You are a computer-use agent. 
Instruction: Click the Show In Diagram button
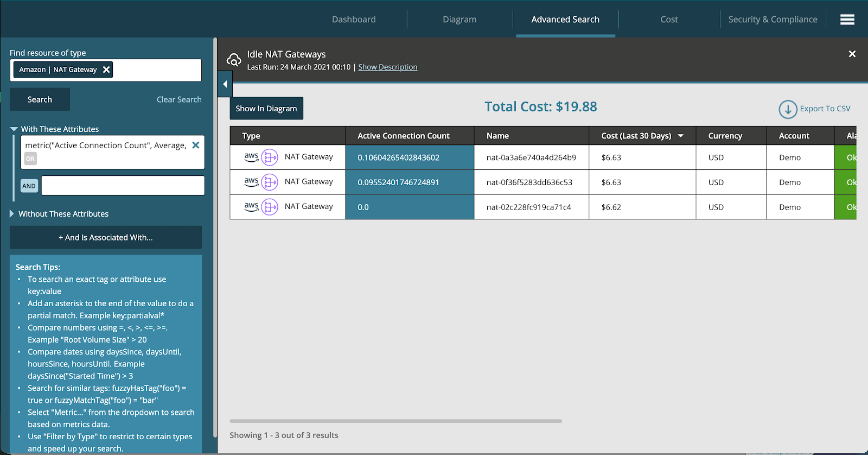point(266,109)
